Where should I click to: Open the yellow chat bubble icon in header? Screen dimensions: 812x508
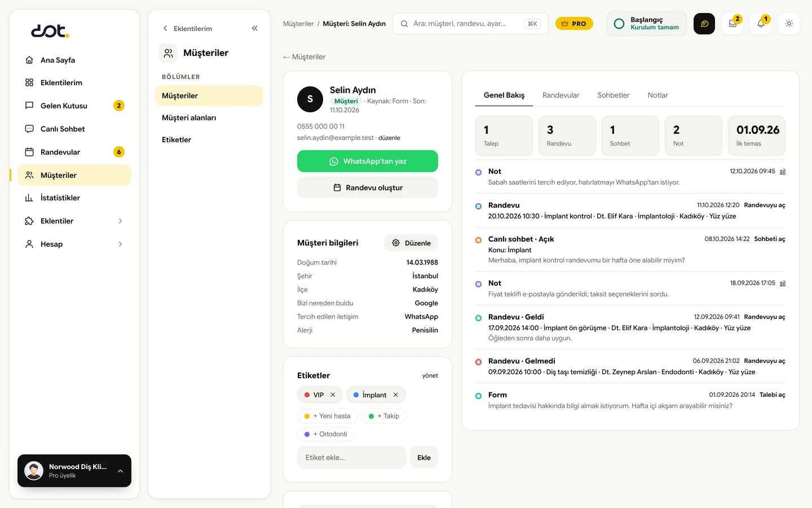pos(704,24)
